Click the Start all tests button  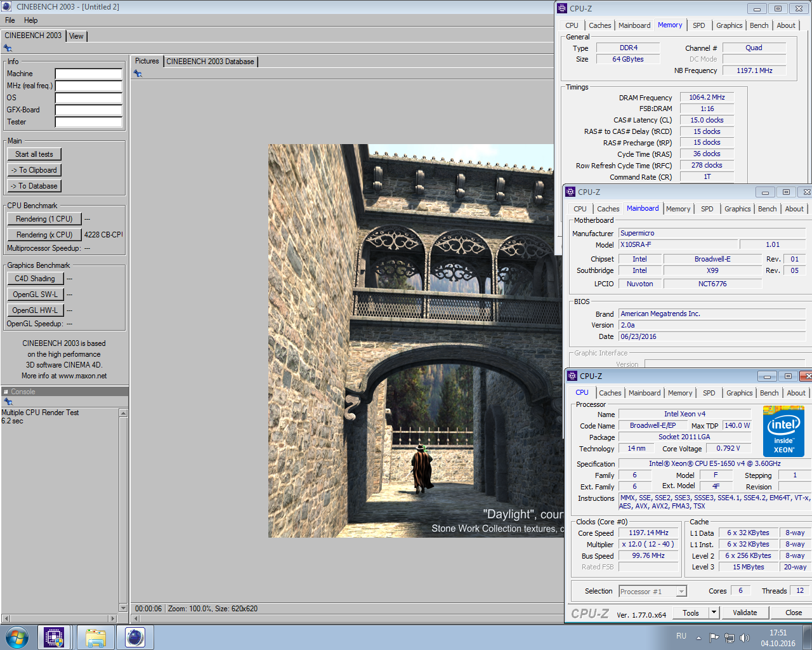click(x=34, y=154)
